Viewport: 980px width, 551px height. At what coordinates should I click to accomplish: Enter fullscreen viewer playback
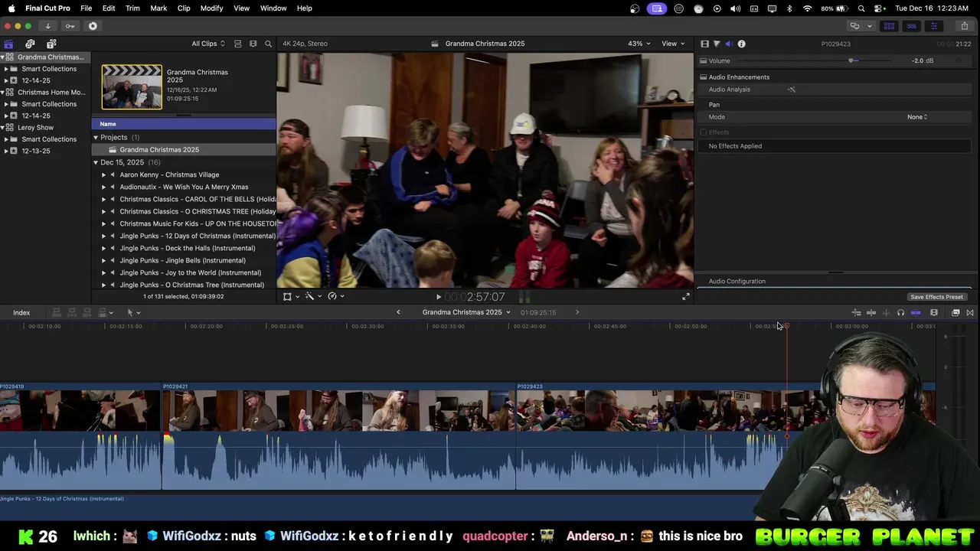pyautogui.click(x=686, y=297)
